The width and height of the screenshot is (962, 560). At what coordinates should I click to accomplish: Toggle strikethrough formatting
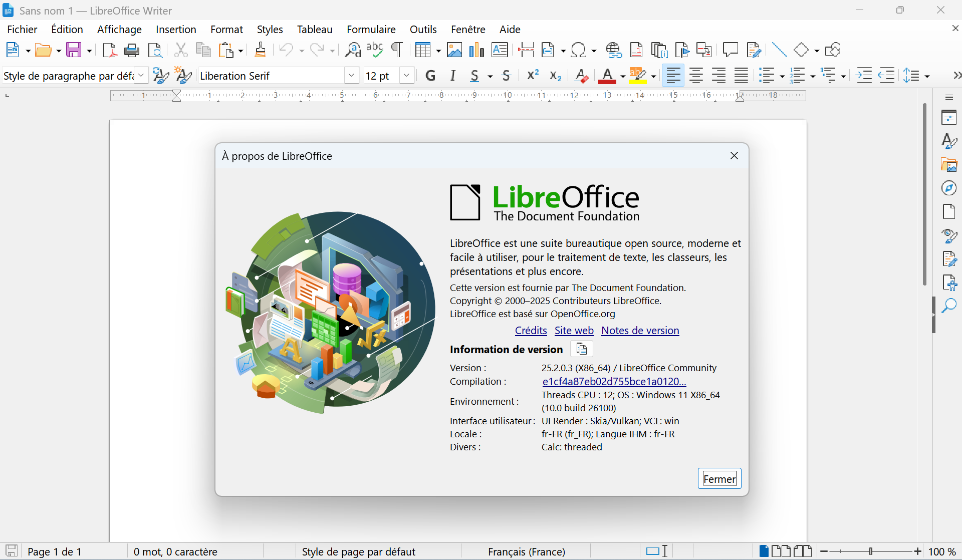pos(507,76)
